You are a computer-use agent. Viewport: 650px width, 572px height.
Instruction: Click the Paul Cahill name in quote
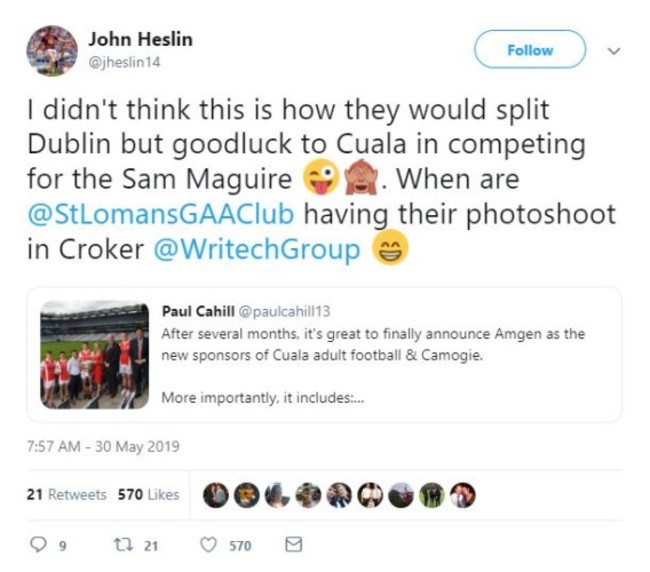[198, 311]
